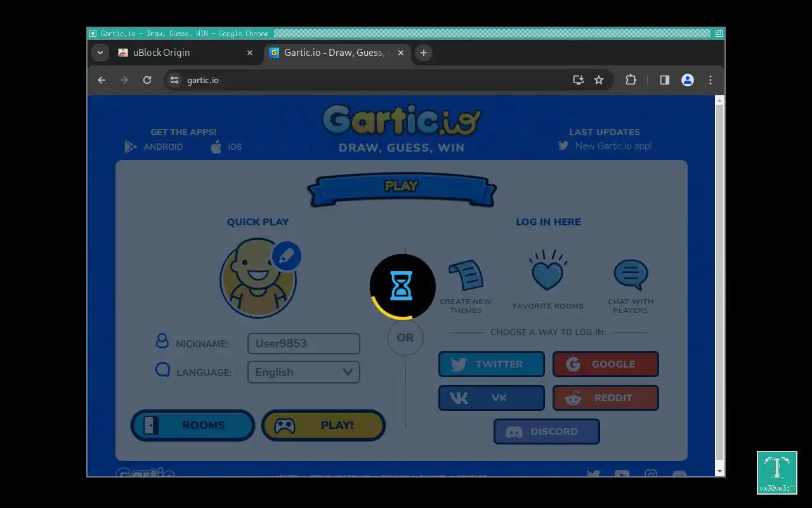Click the Discord logo icon
This screenshot has width=812, height=508.
(514, 432)
